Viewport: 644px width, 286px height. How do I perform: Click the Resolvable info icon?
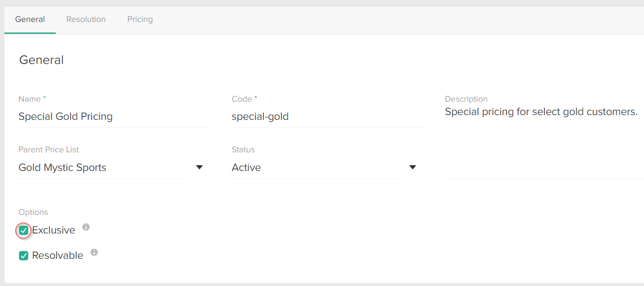point(94,253)
